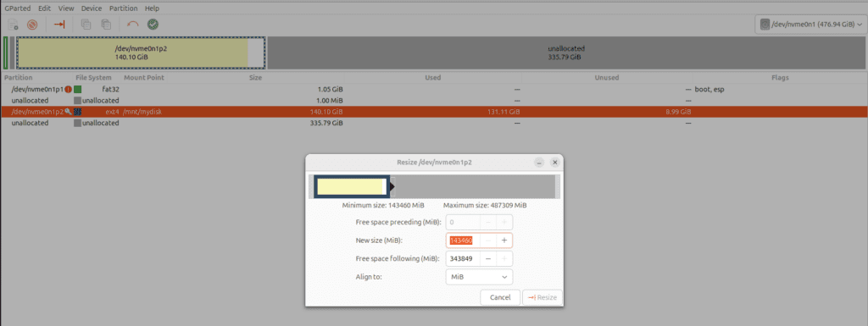Screen dimensions: 868x326
Task: Click the 1.05 GiB size cell
Action: pyautogui.click(x=330, y=89)
